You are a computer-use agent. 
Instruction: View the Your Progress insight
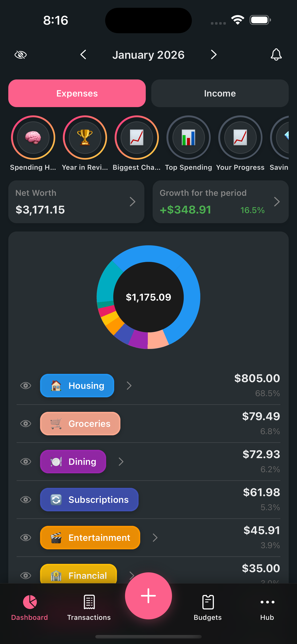pos(240,138)
